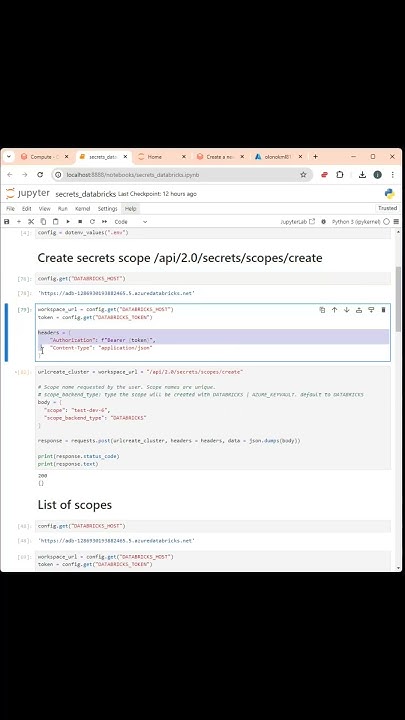Click the Last Checkpoint: 12 hours ago text
Screen dimensions: 405x720
pos(158,194)
